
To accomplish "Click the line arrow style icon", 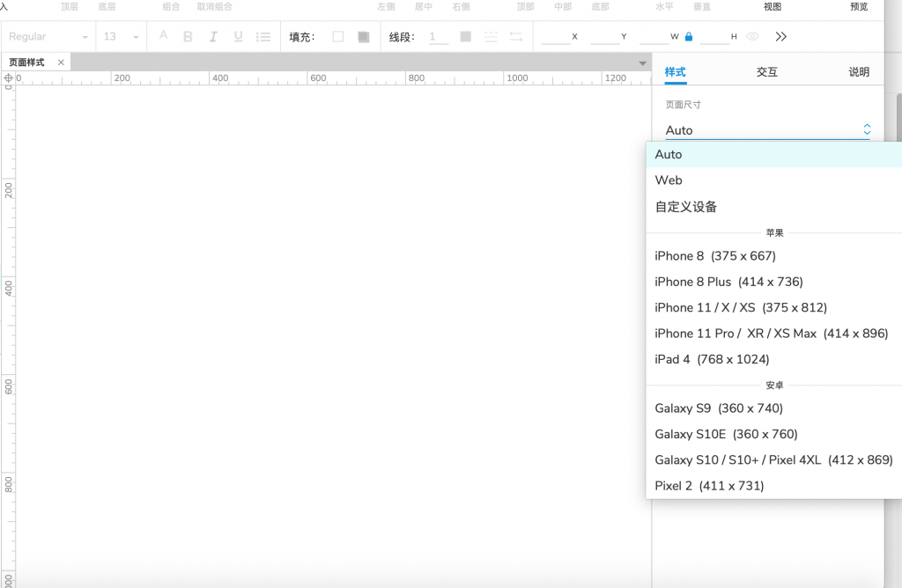I will pos(515,37).
